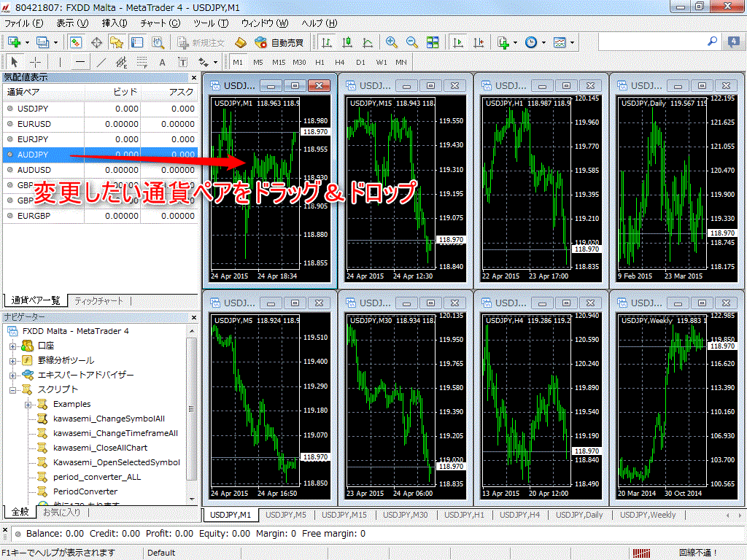Switch to candlestick chart icon

point(347,42)
